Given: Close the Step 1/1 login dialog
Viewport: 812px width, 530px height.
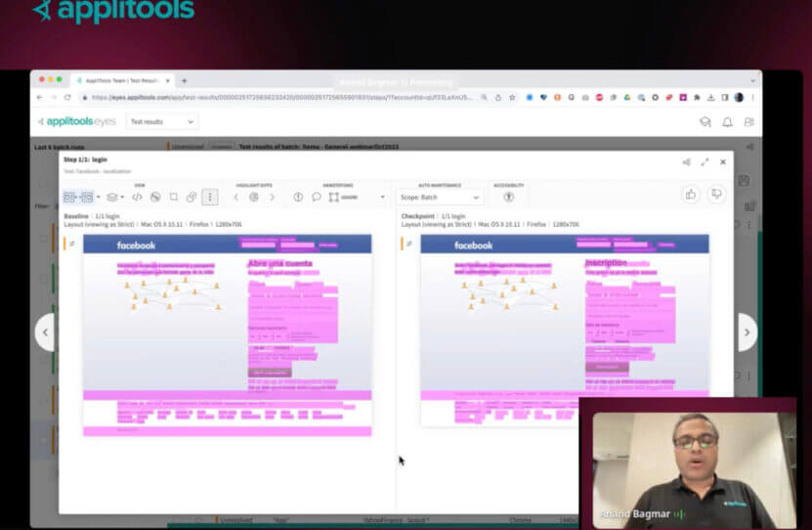Looking at the screenshot, I should pos(723,162).
